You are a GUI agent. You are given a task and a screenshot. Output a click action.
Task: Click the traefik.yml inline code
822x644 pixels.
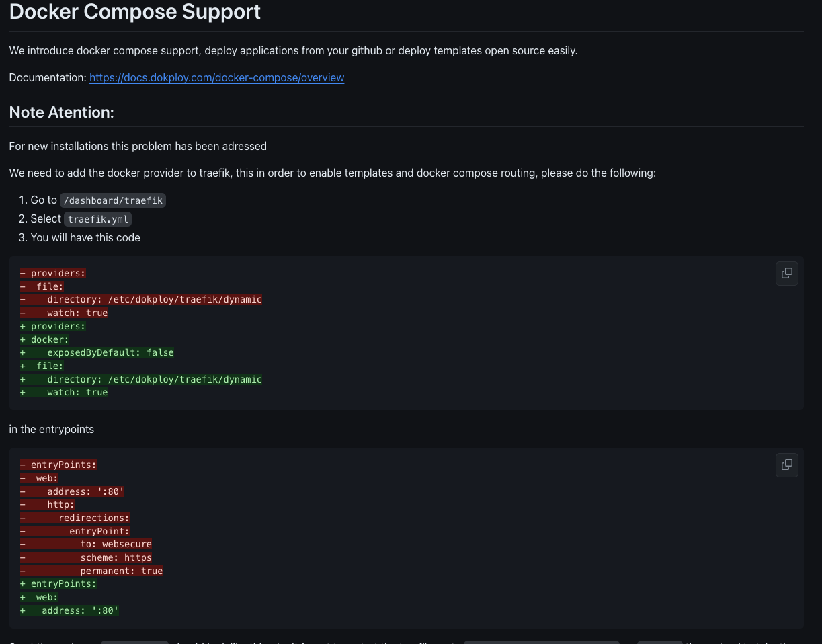(98, 219)
